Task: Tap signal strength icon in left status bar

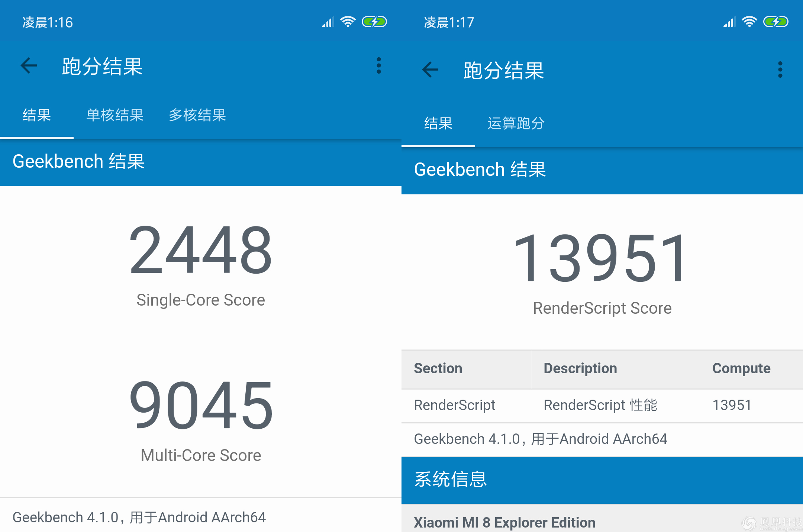Action: pos(328,22)
